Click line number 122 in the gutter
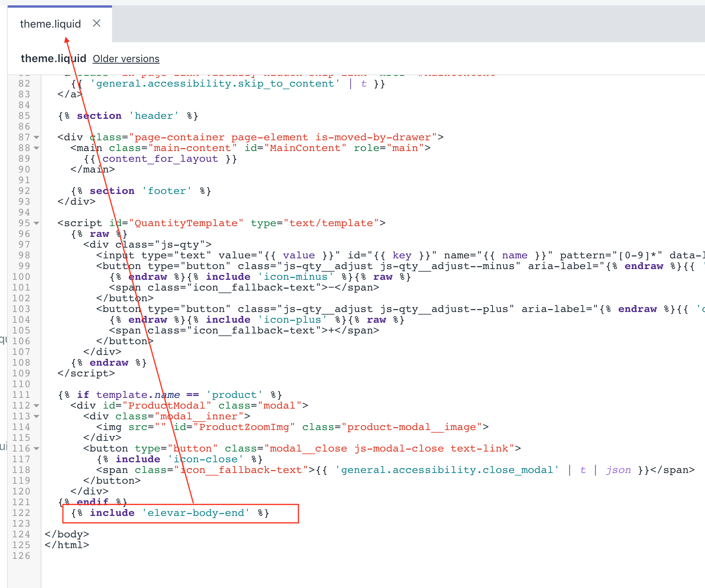705x588 pixels. tap(21, 513)
